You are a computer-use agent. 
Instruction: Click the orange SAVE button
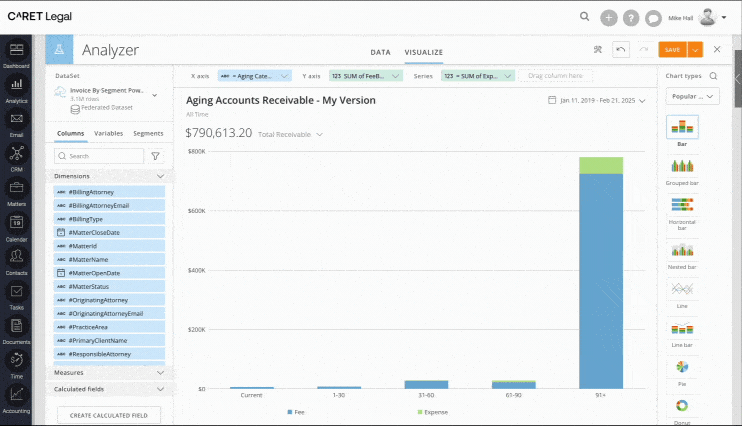672,49
